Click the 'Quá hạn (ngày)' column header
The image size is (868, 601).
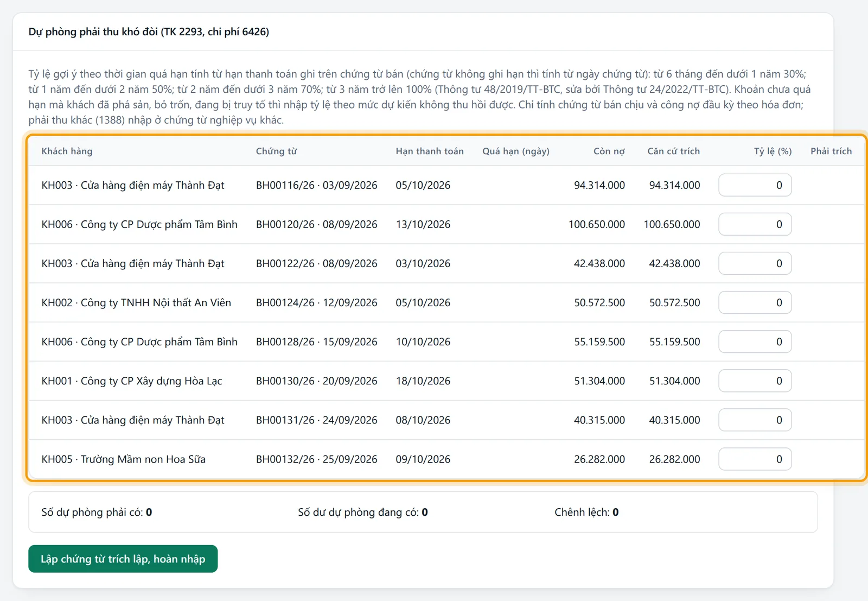coord(516,151)
